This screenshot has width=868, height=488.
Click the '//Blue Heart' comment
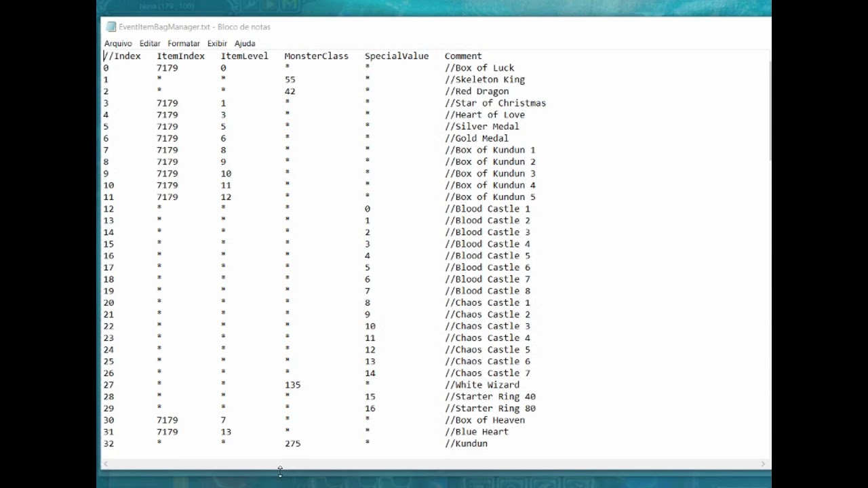[x=477, y=432]
